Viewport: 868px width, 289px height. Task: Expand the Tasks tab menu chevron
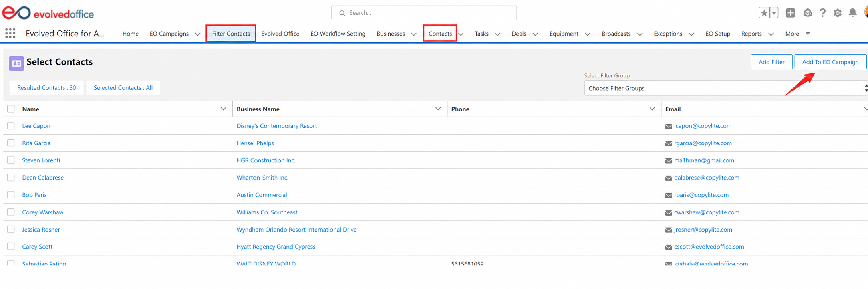(x=497, y=34)
